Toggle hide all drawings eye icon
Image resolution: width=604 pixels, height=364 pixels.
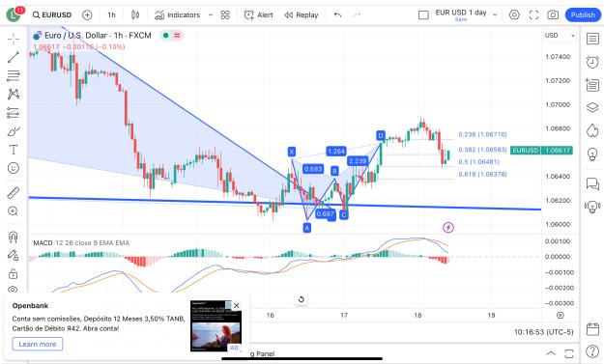[x=14, y=290]
